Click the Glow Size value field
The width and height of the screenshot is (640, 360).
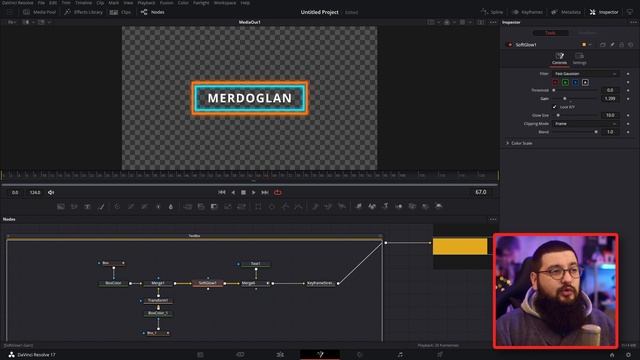click(610, 116)
